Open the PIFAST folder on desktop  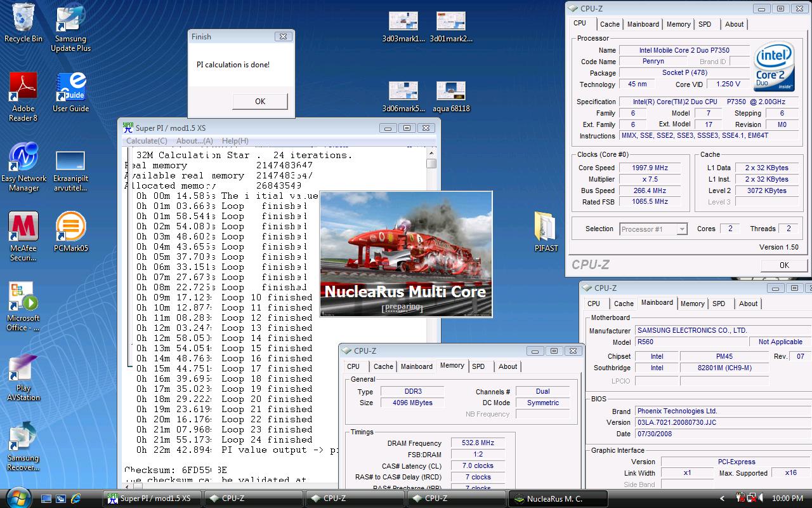546,232
